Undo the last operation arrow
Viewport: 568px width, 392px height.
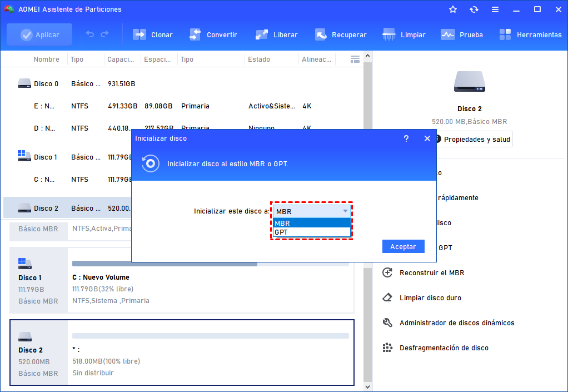[x=90, y=34]
